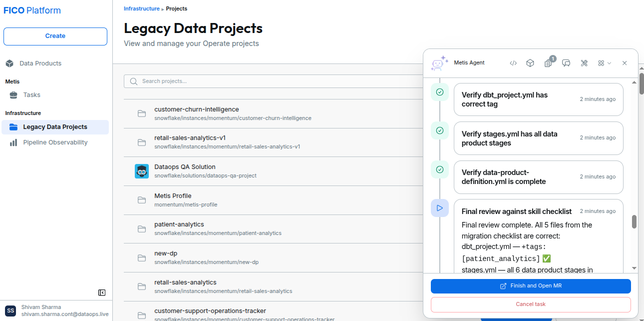This screenshot has width=644, height=321.
Task: Select Legacy Data Projects in sidebar
Action: click(x=55, y=127)
